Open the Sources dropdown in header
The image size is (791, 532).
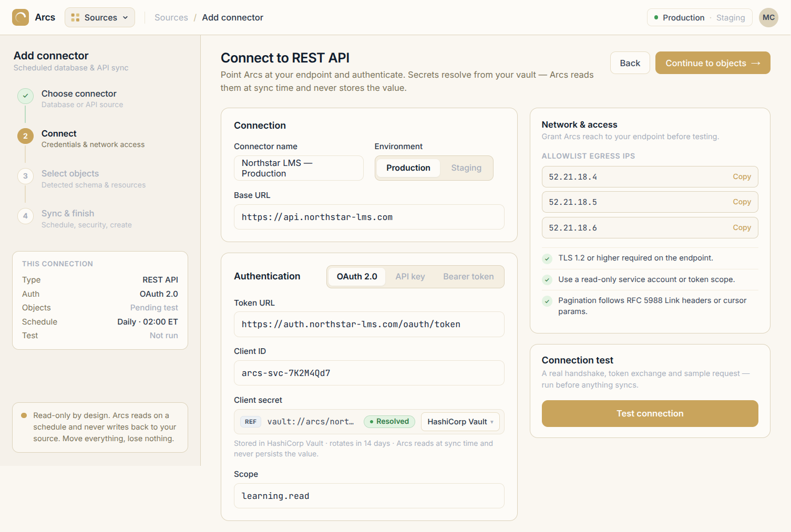[x=100, y=17]
